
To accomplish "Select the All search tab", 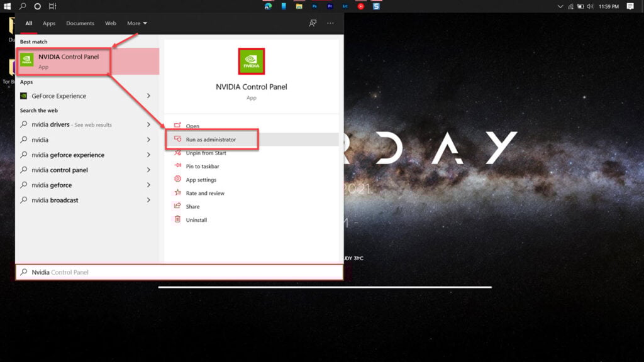I will (28, 23).
